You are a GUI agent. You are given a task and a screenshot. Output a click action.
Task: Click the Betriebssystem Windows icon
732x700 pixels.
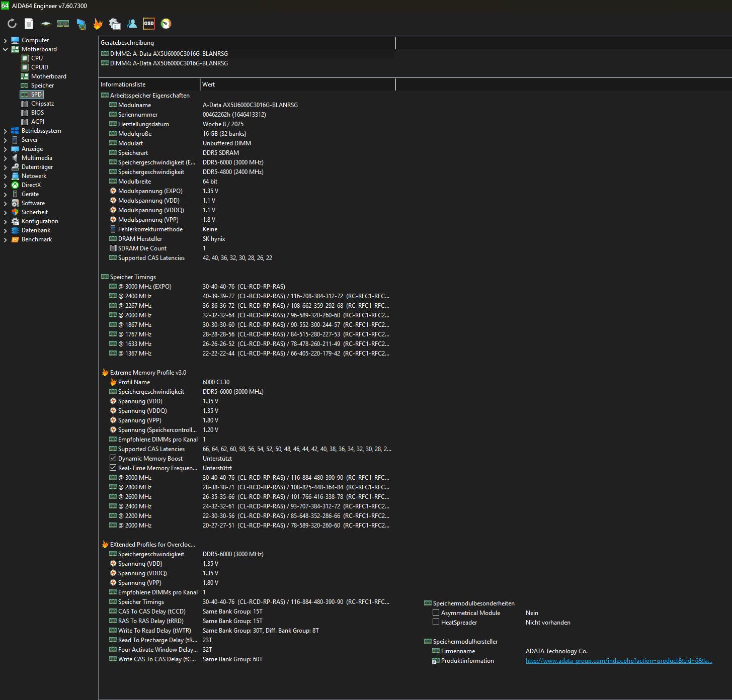click(x=15, y=131)
